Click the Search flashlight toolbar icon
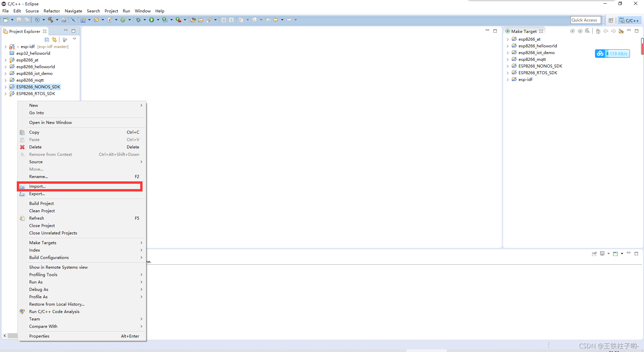This screenshot has height=352, width=644. [x=209, y=20]
